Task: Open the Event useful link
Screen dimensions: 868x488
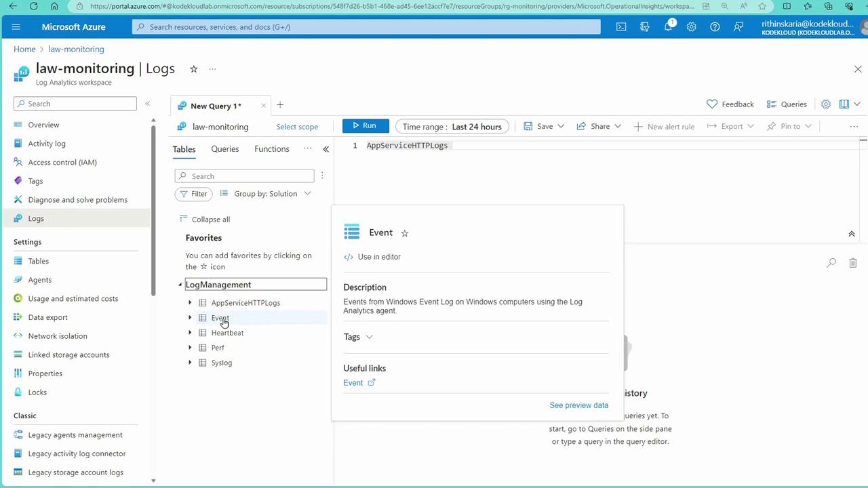Action: click(x=359, y=383)
